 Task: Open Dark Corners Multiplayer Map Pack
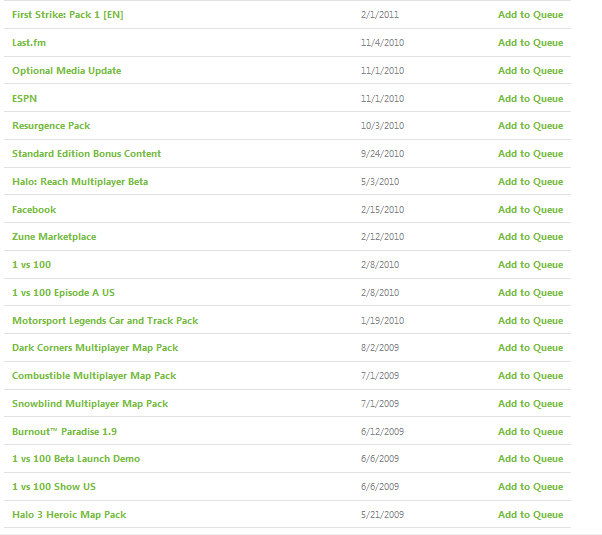pos(95,348)
